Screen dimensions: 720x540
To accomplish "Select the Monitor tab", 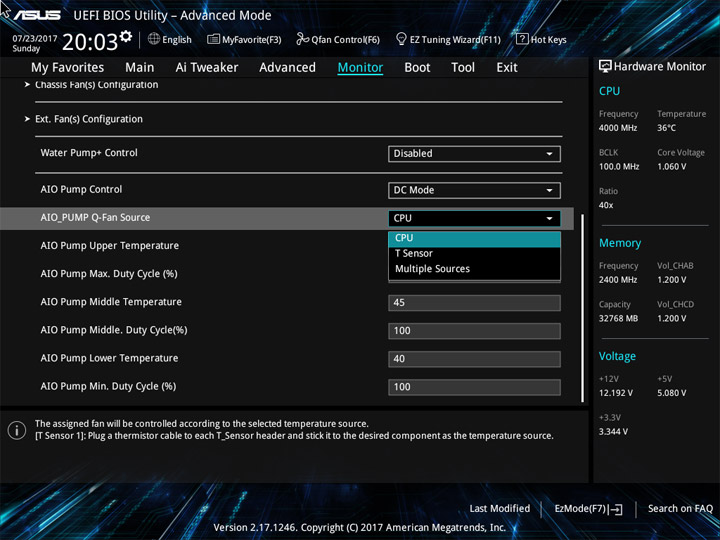I will coord(360,68).
